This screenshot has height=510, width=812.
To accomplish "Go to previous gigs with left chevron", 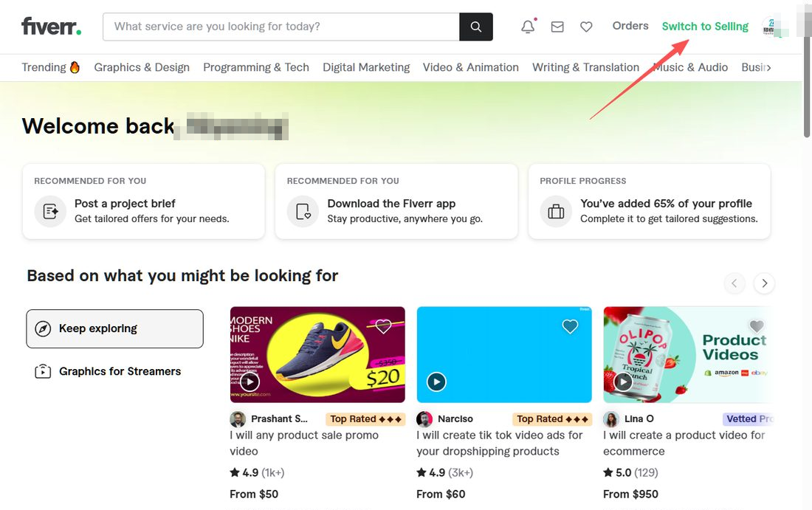I will (x=734, y=283).
